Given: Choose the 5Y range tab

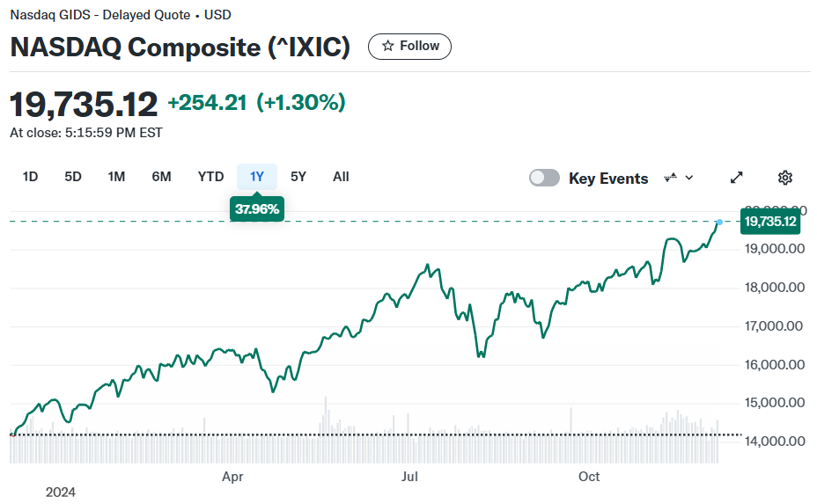Looking at the screenshot, I should tap(298, 177).
